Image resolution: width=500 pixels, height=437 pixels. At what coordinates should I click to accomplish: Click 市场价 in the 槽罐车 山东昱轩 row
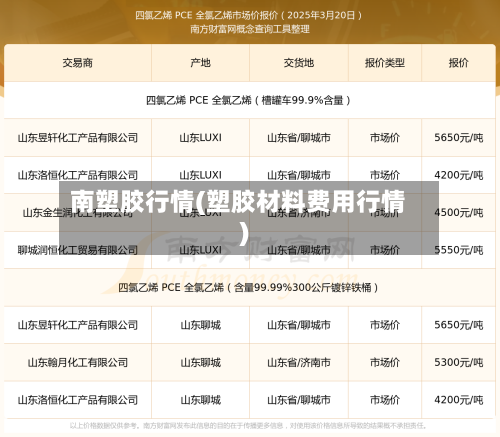coord(385,138)
